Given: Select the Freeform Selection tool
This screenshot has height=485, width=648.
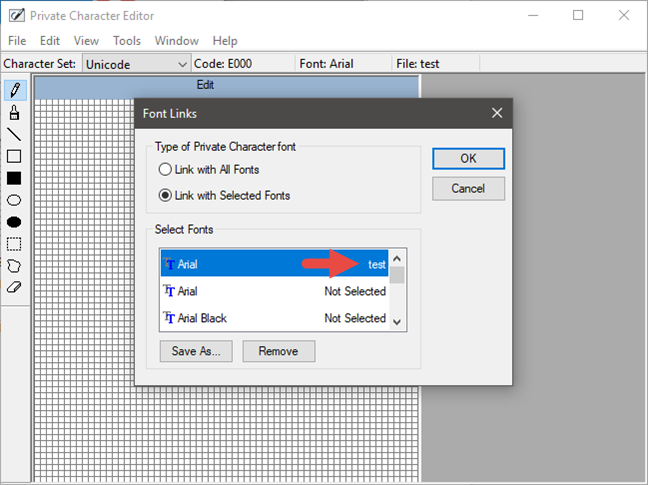Looking at the screenshot, I should tap(14, 266).
